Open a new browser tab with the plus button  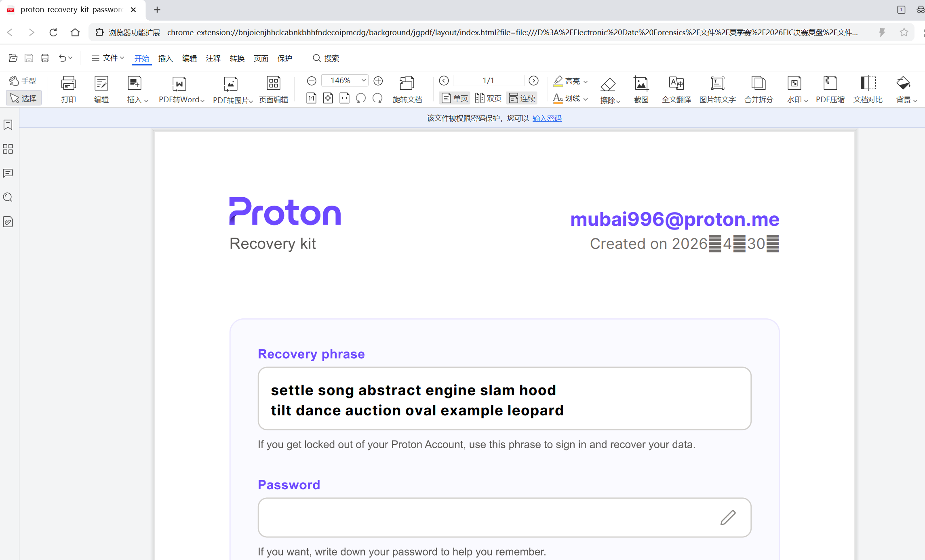point(157,10)
